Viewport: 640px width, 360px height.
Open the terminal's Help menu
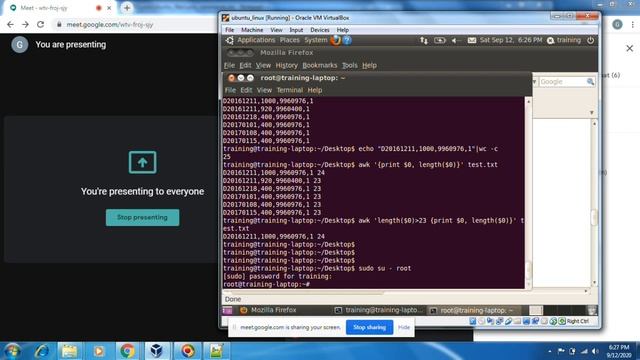pyautogui.click(x=315, y=90)
